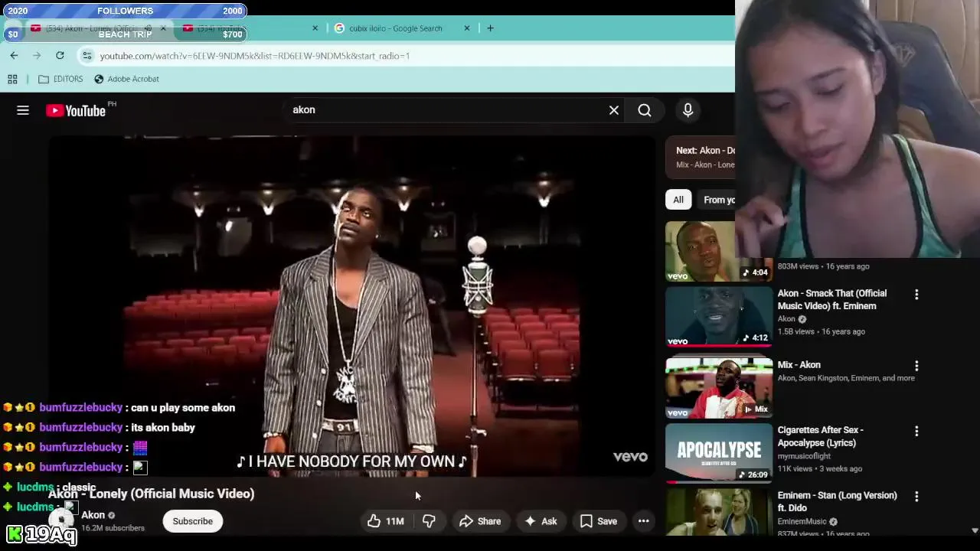Open the Ask AI button
The width and height of the screenshot is (980, 551).
(x=541, y=521)
